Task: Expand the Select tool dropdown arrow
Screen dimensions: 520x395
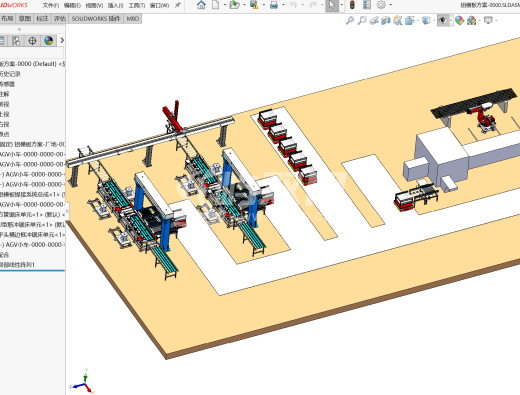Action: point(342,5)
